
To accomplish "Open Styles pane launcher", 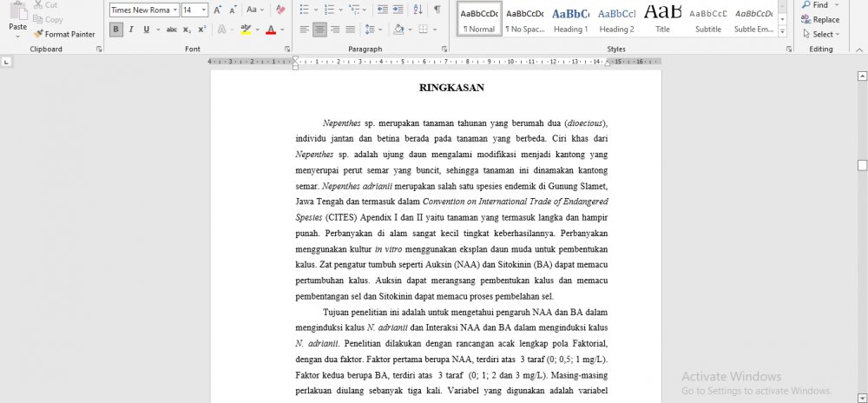I will pyautogui.click(x=789, y=50).
